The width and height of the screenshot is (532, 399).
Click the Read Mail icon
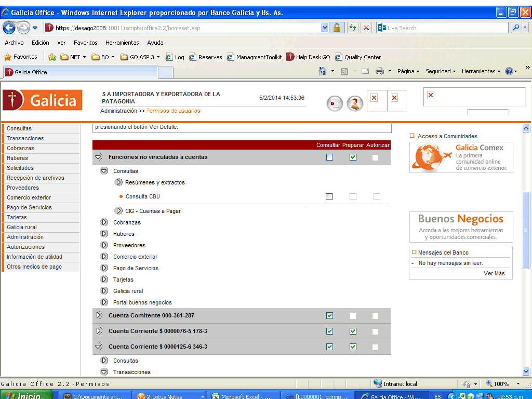(x=365, y=71)
